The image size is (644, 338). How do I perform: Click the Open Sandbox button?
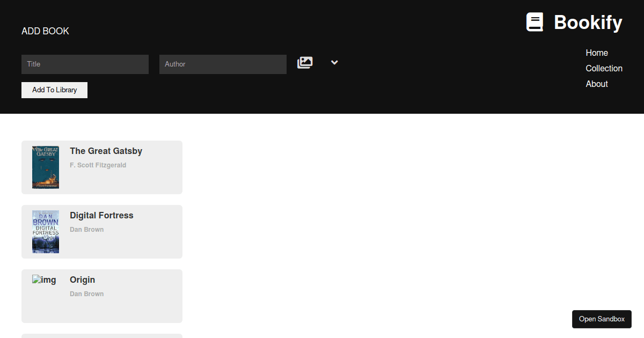(602, 319)
